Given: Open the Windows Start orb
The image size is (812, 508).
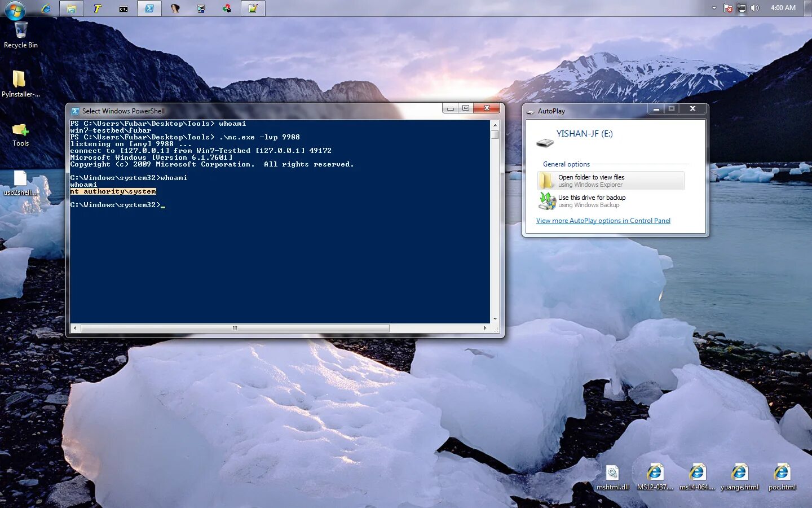Looking at the screenshot, I should coord(15,10).
